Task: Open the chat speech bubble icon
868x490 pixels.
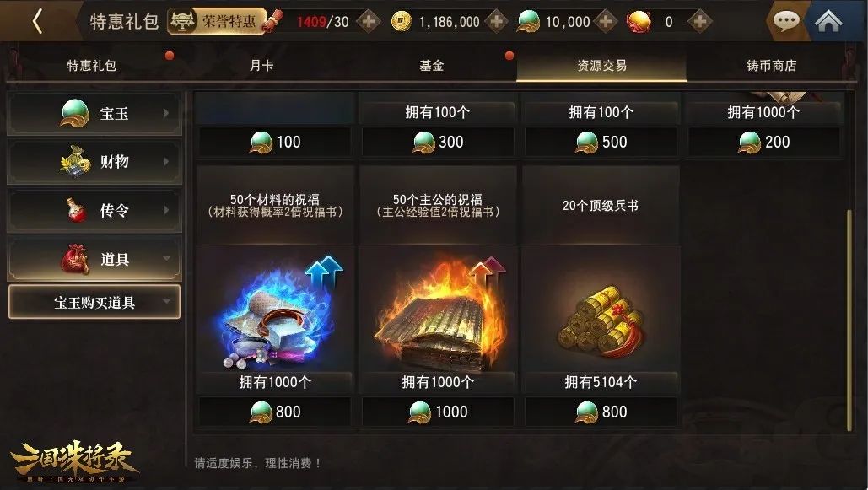Action: [785, 21]
